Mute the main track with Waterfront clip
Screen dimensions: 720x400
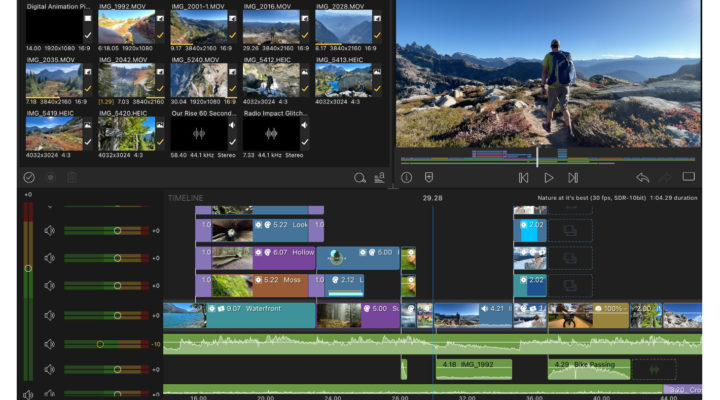coord(50,315)
